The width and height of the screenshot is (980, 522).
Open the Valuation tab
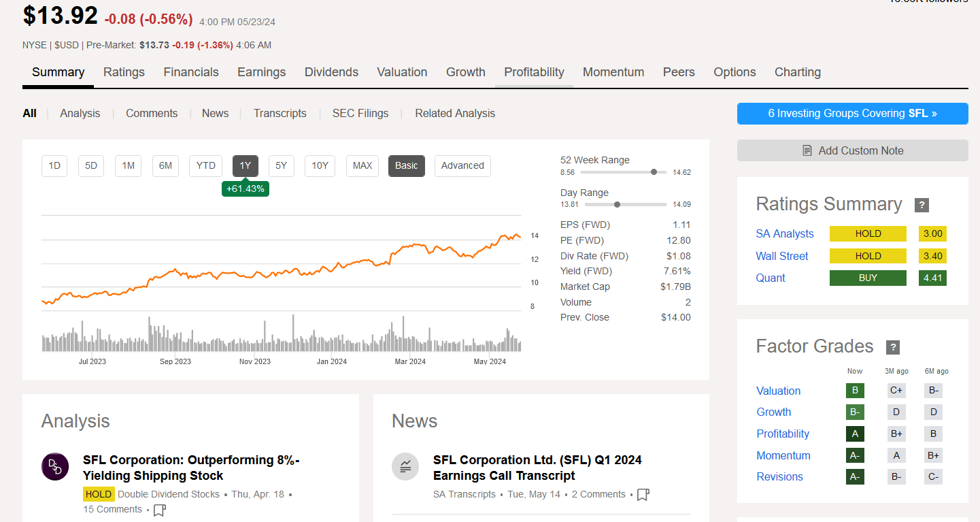pyautogui.click(x=402, y=72)
